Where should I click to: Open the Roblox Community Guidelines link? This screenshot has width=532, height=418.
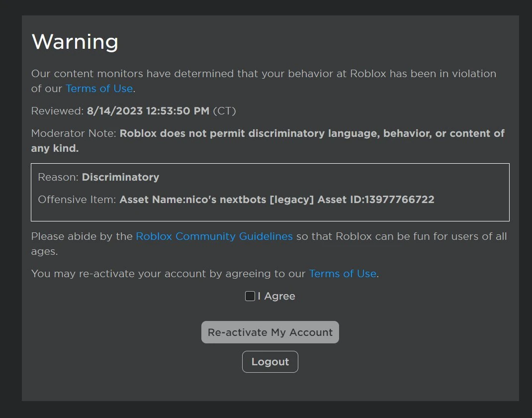pyautogui.click(x=214, y=236)
